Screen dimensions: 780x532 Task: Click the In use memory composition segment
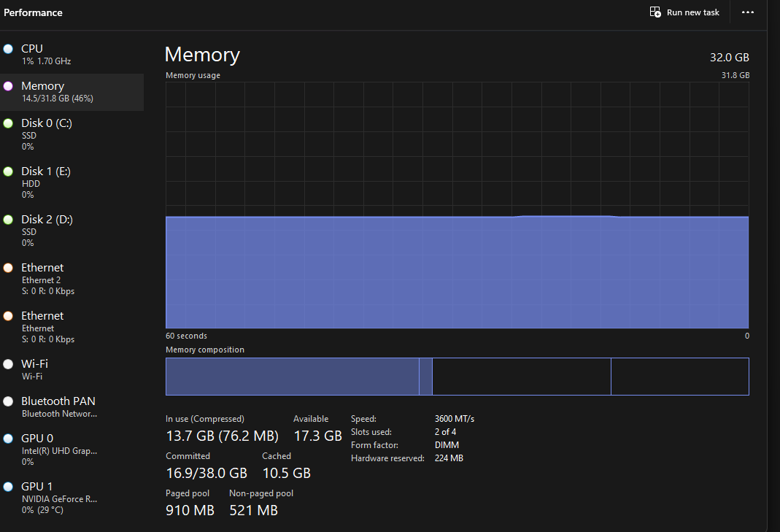(x=292, y=376)
